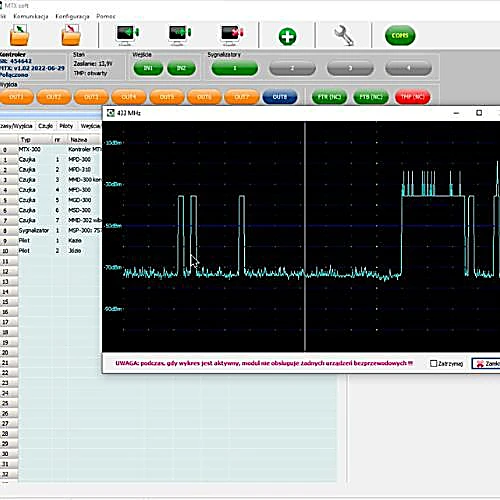Open settings with the wrench icon
500x500 pixels.
(344, 36)
